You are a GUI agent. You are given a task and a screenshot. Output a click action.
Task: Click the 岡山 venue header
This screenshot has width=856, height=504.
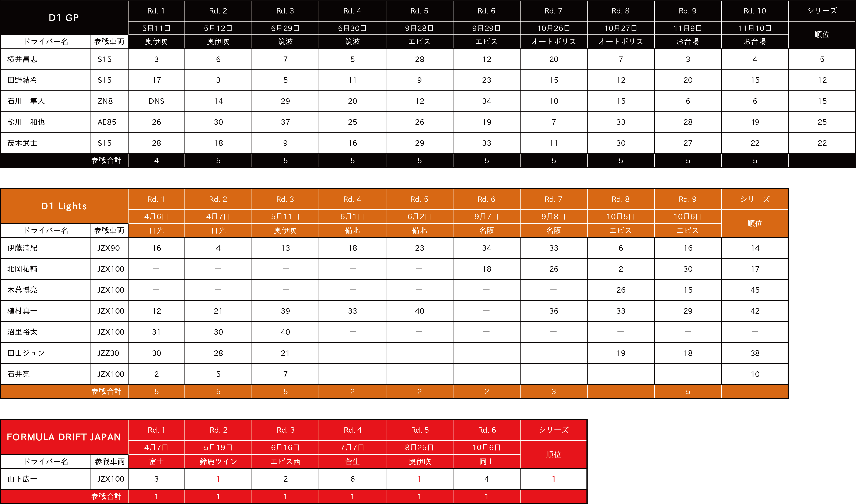pyautogui.click(x=486, y=461)
